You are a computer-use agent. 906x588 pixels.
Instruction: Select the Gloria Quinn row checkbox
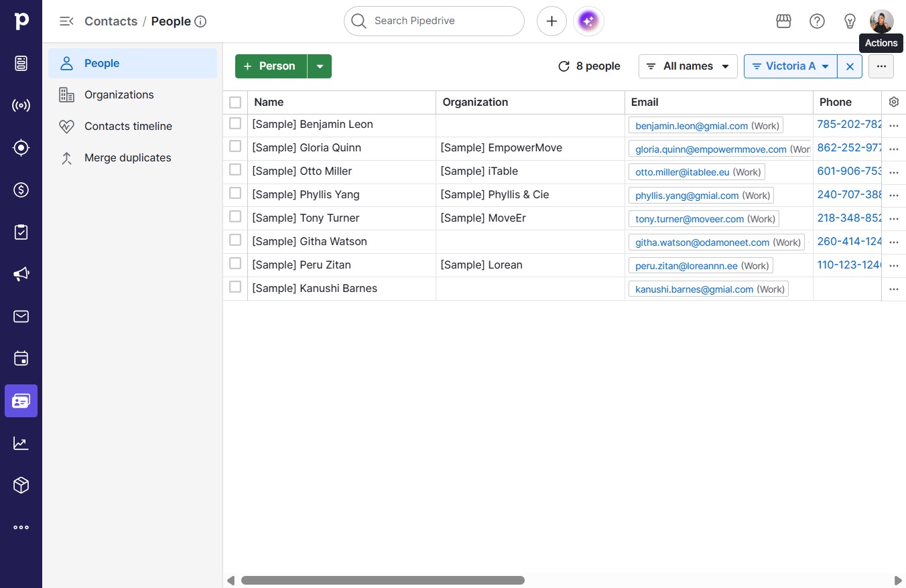[235, 146]
